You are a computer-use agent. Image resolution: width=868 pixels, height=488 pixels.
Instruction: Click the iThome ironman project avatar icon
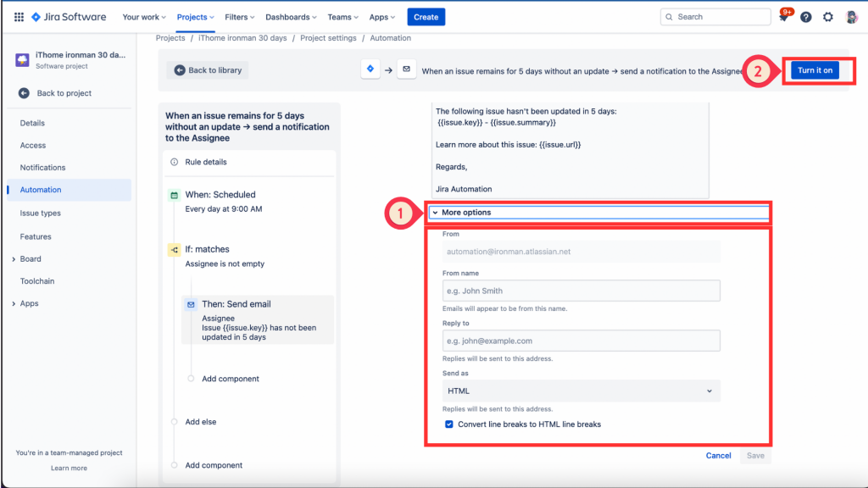coord(22,60)
